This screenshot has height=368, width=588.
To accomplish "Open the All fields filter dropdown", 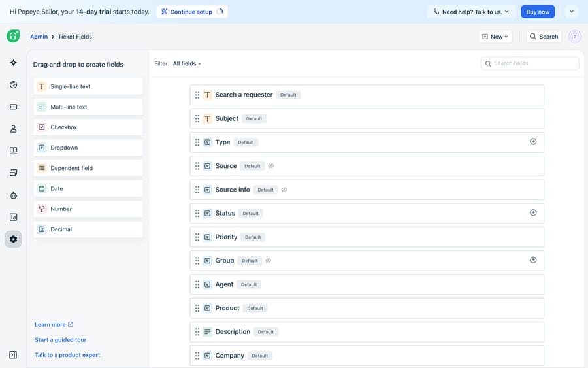I will 187,63.
